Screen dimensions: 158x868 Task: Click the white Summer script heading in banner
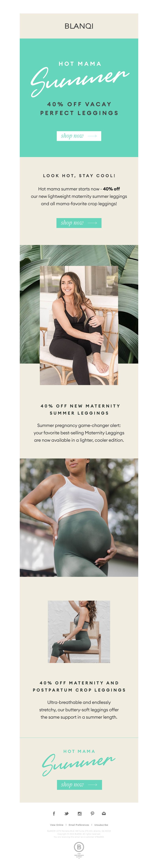tap(79, 81)
